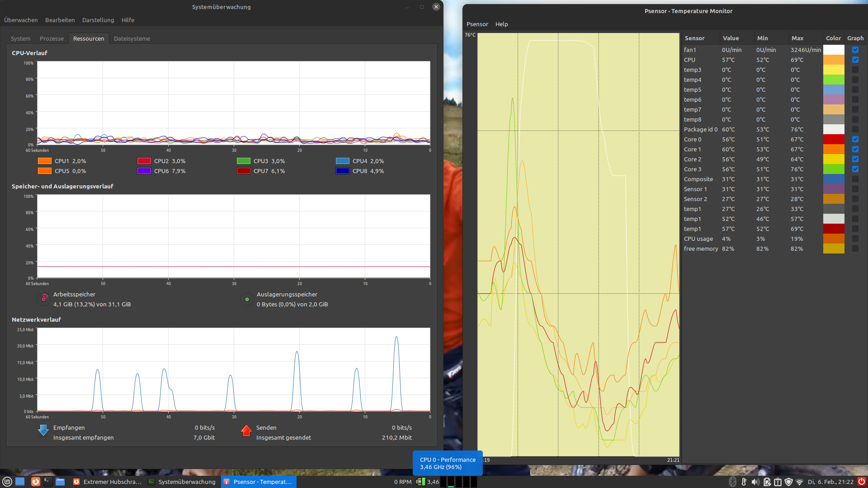Click the CPU6 purple color swatch
868x488 pixels.
pyautogui.click(x=144, y=171)
